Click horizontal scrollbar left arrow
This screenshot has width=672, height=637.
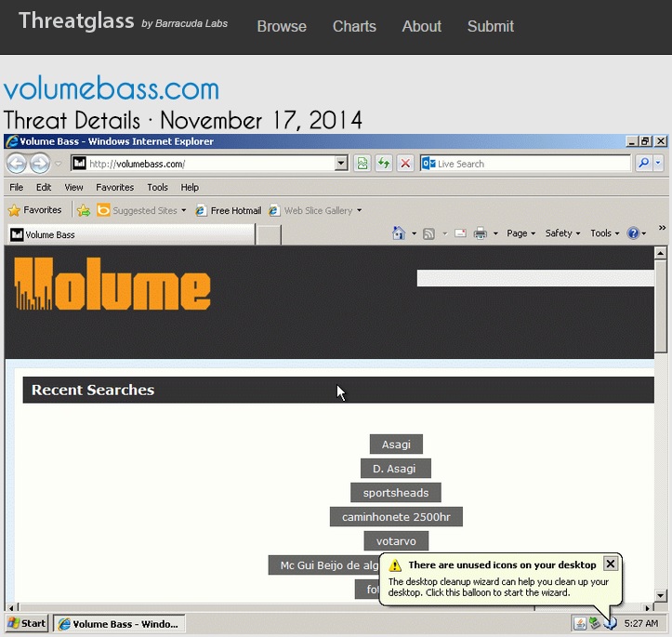coord(11,607)
